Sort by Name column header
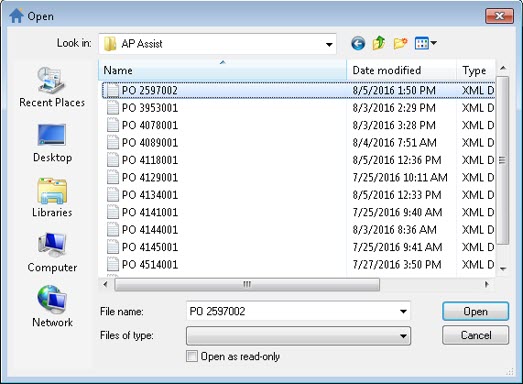 click(x=222, y=70)
